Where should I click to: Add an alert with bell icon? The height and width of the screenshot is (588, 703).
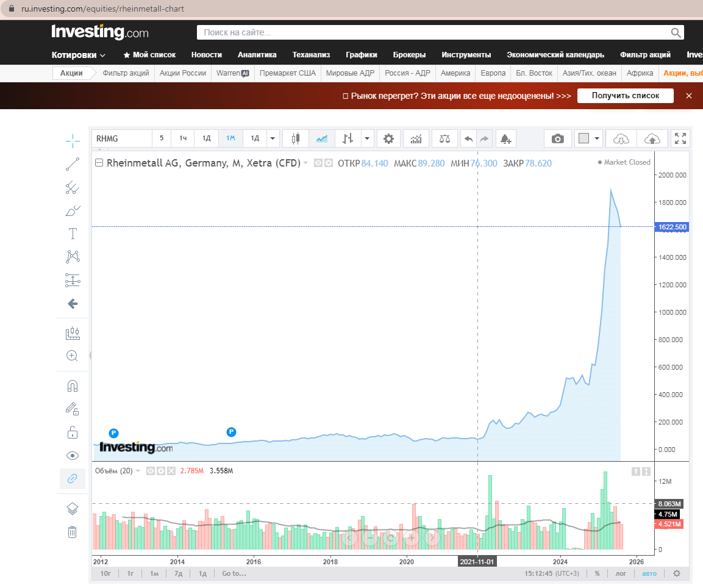[505, 138]
